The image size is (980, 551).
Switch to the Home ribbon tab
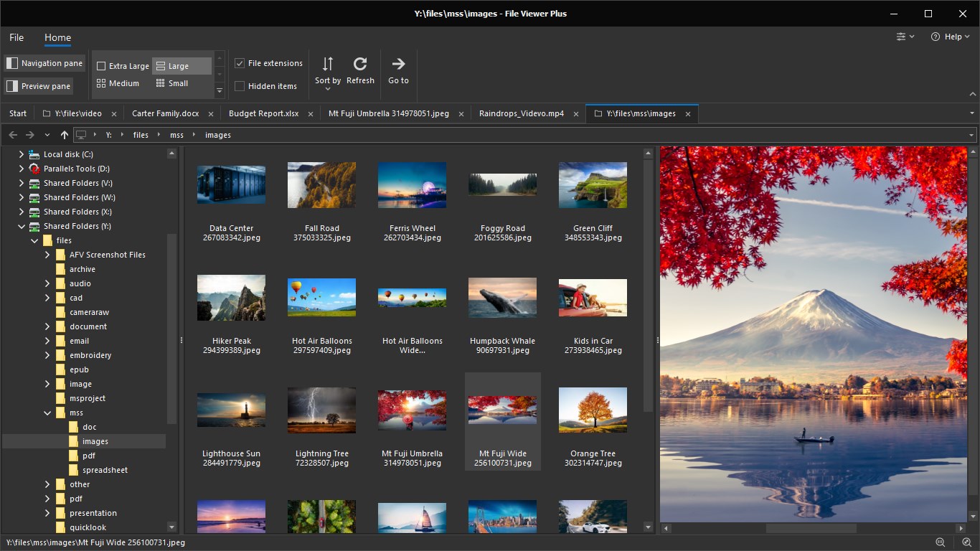click(57, 37)
